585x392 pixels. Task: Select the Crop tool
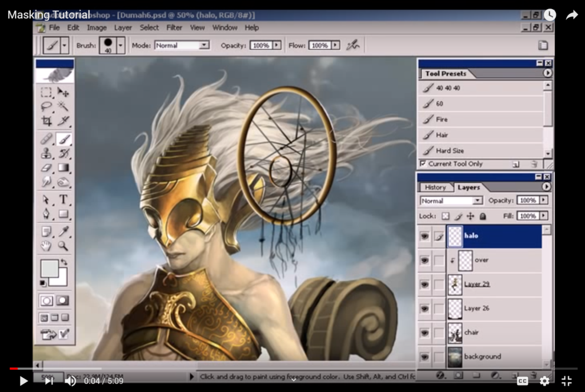pos(46,121)
